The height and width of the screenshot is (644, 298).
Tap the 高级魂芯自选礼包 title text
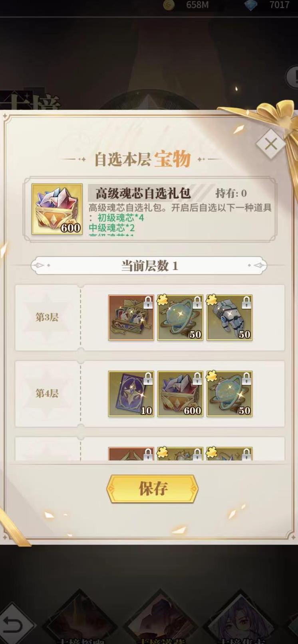[x=143, y=194]
